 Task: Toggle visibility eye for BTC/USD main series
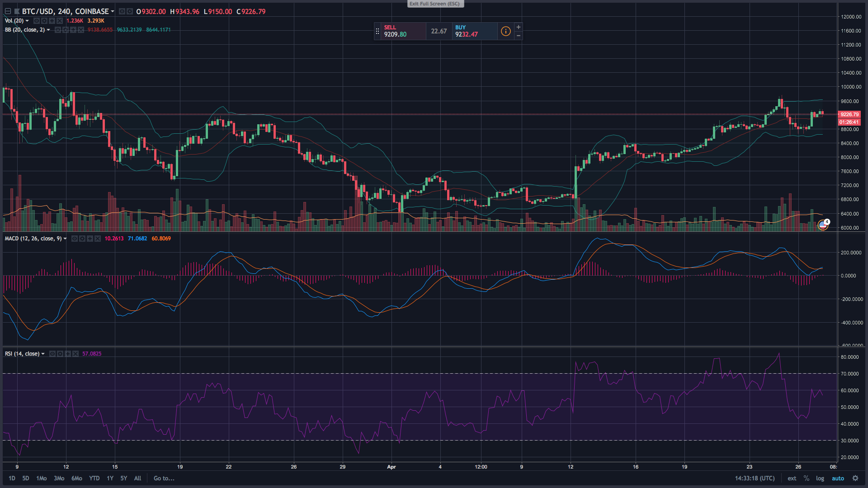(122, 11)
